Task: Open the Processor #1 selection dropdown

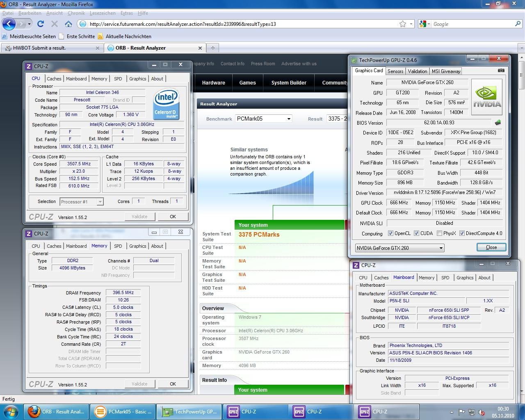Action: coord(82,201)
